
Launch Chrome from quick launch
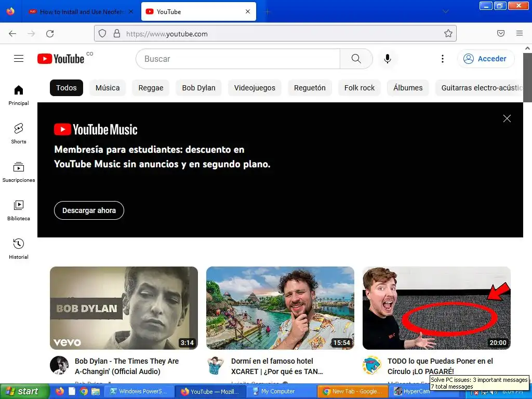pyautogui.click(x=84, y=392)
